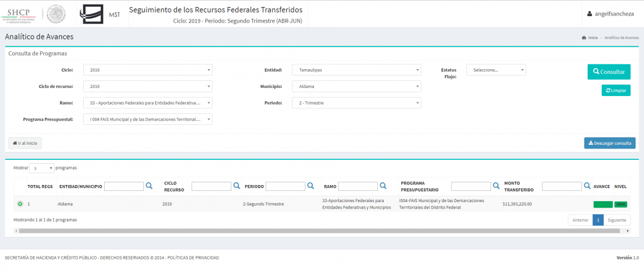Click the search icon beside Periodo filter
Screen dimensions: 644x274
click(x=310, y=186)
